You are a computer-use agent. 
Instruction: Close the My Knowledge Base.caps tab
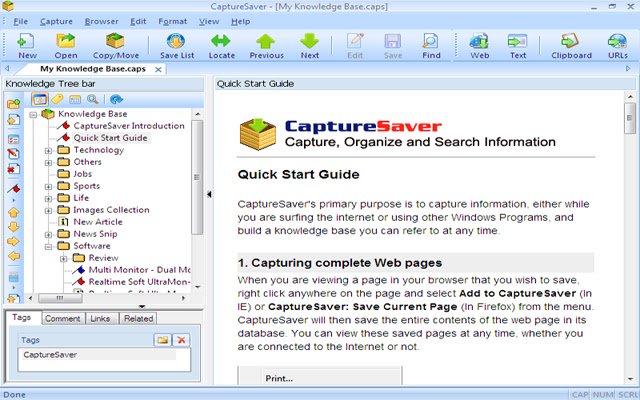point(158,70)
